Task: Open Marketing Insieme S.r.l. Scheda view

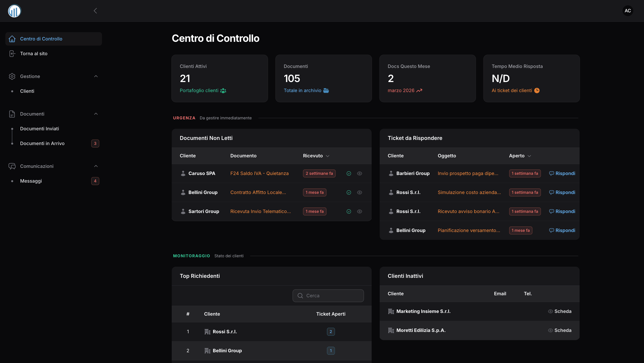Action: click(x=560, y=311)
